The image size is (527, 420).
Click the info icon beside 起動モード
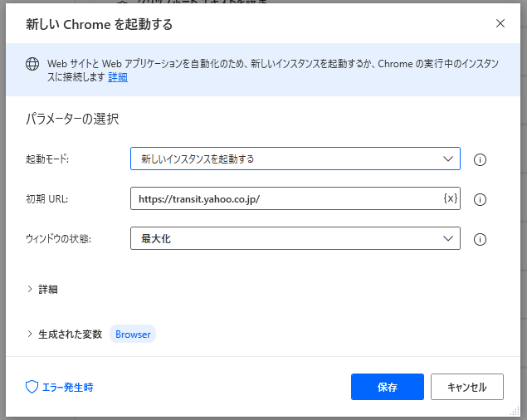pos(479,159)
